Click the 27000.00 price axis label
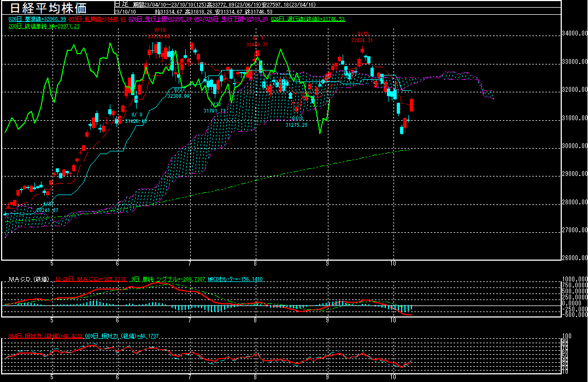This screenshot has height=382, width=588. 574,230
